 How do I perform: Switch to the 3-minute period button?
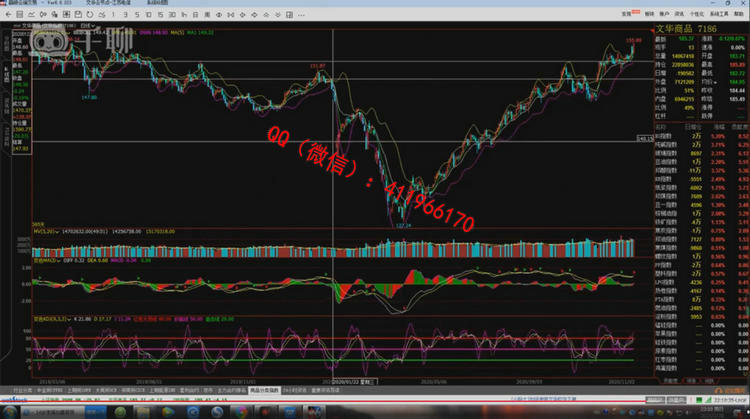[x=125, y=15]
